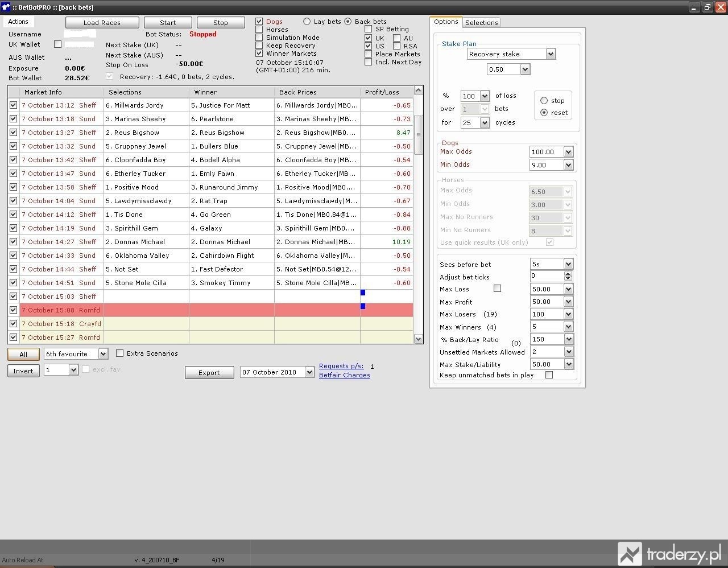Switch to the Options tab
This screenshot has width=728, height=568.
click(x=446, y=22)
